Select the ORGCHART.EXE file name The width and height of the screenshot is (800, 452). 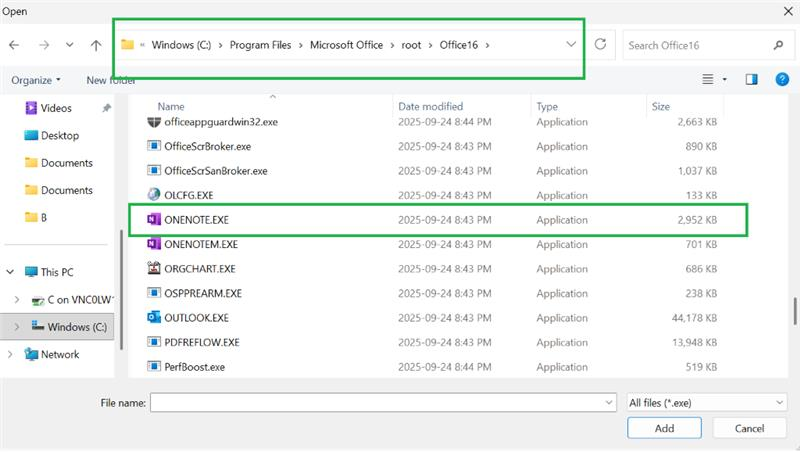[200, 269]
